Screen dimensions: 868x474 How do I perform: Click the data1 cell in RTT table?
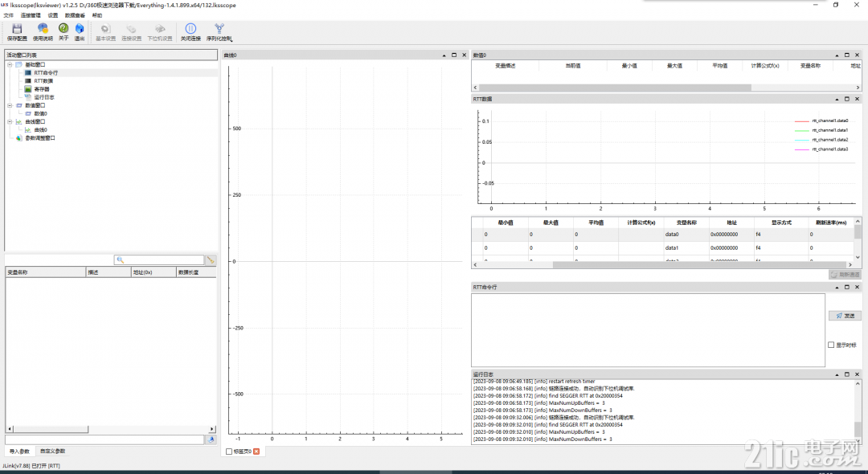tap(686, 247)
